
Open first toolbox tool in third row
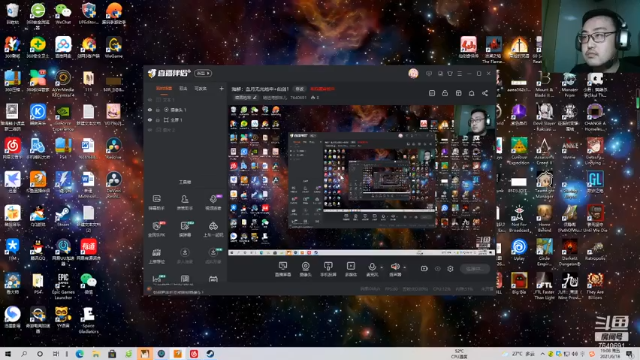157,256
